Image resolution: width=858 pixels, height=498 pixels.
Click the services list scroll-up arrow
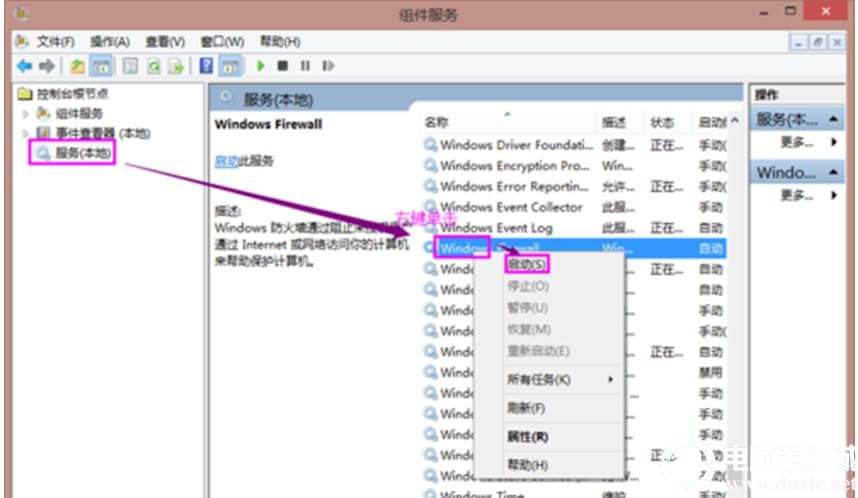[x=735, y=121]
